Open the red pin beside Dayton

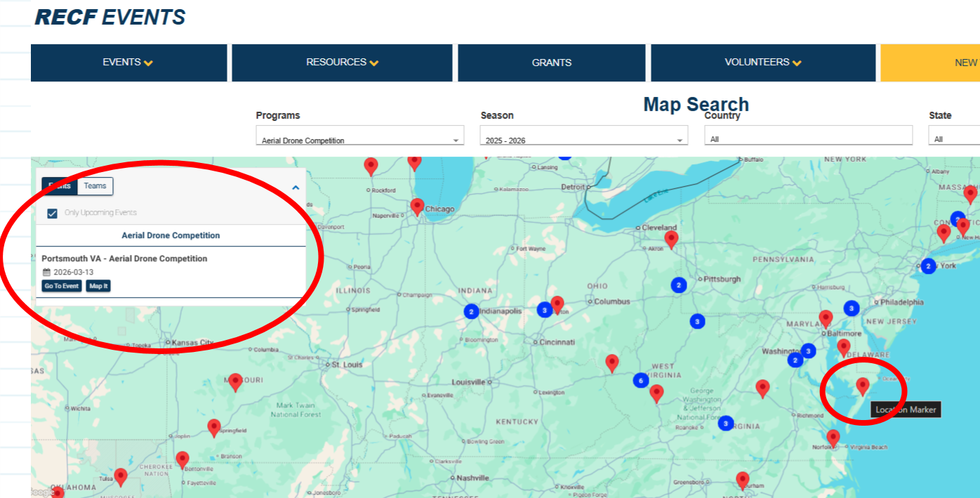[557, 304]
